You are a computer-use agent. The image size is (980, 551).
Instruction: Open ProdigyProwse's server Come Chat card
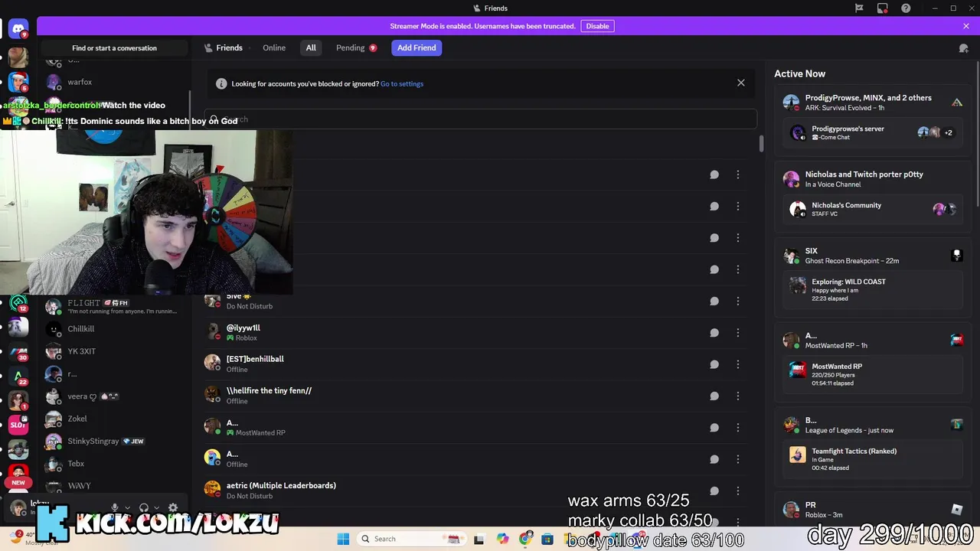click(x=873, y=132)
